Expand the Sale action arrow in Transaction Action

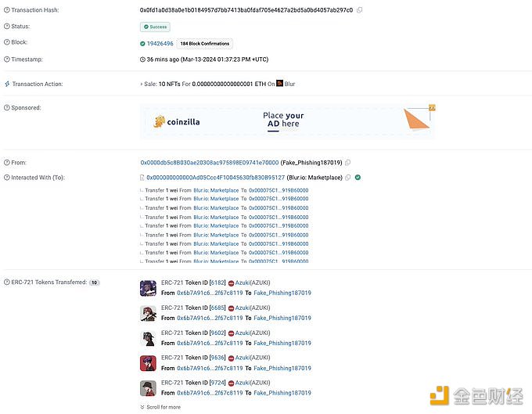tap(141, 85)
